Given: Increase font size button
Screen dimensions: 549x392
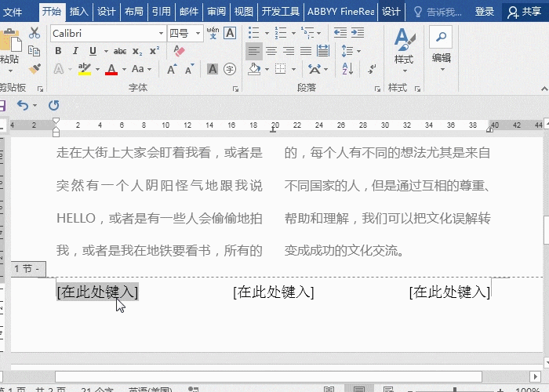Looking at the screenshot, I should (172, 69).
